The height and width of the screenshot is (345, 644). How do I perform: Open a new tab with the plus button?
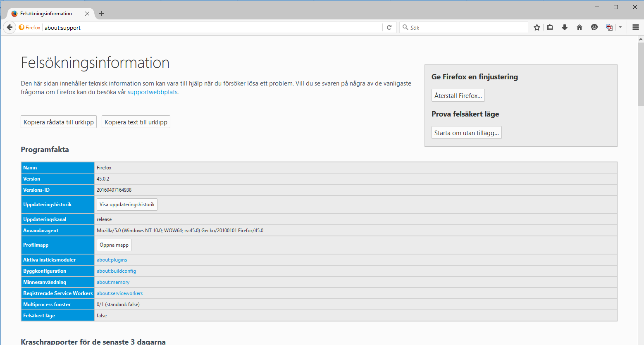pos(102,14)
